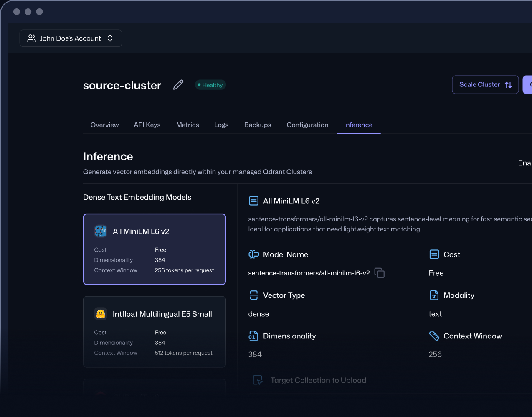
Task: Click the '384' value under Dimensionality heading
Action: click(x=255, y=354)
